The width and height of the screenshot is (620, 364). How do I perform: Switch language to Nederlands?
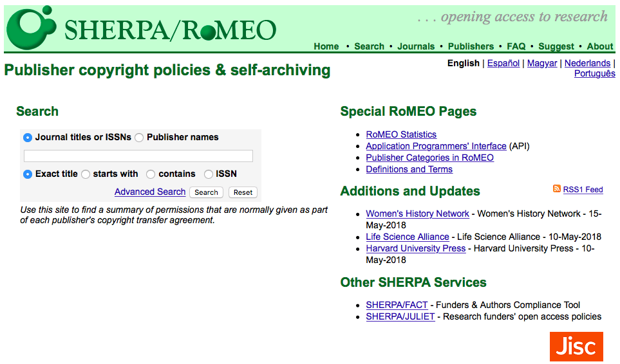pyautogui.click(x=587, y=63)
